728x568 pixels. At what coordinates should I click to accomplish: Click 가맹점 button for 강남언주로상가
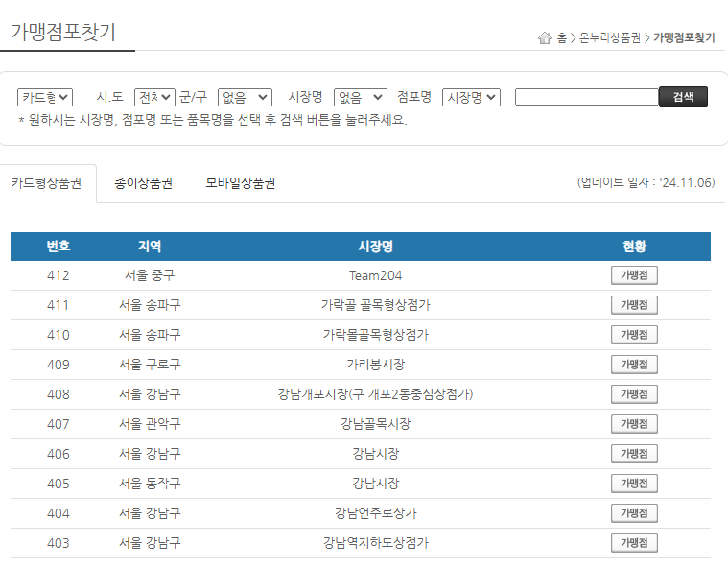634,513
